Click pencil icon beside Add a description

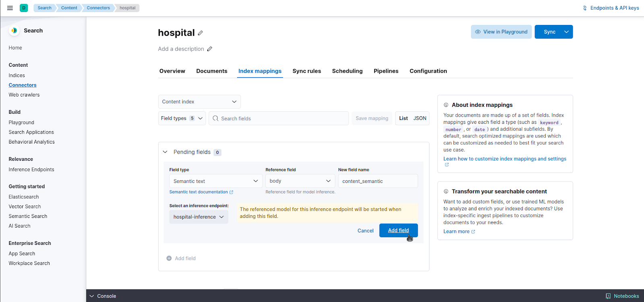point(210,49)
